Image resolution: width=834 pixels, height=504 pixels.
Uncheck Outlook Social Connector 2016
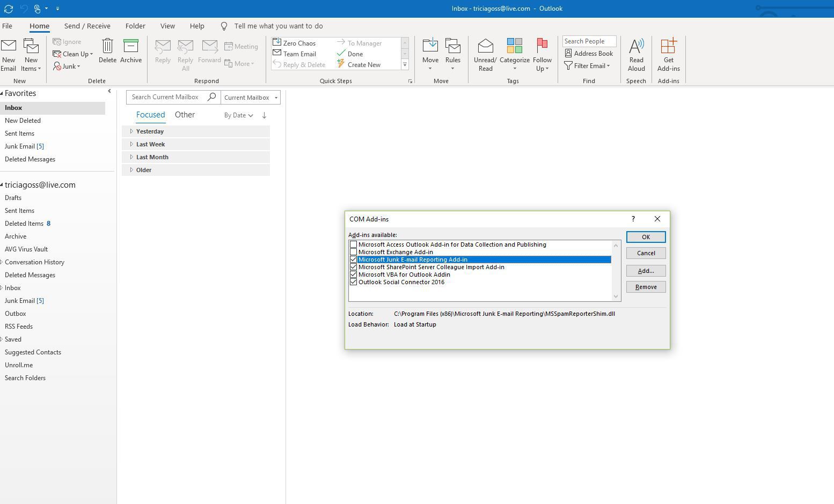(x=353, y=282)
